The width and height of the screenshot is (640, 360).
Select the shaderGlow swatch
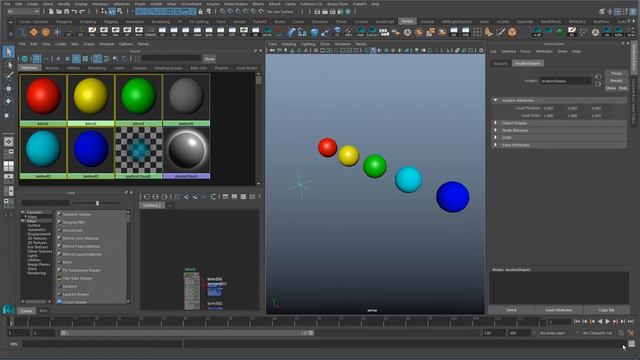(186, 153)
